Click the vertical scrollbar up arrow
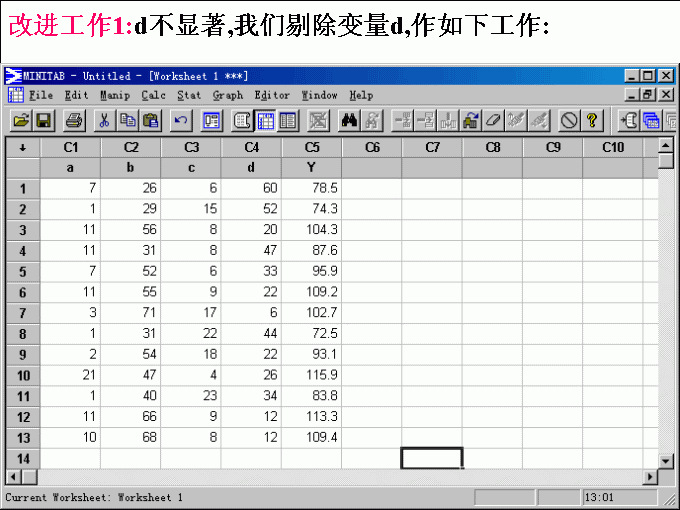The height and width of the screenshot is (510, 680). 667,148
